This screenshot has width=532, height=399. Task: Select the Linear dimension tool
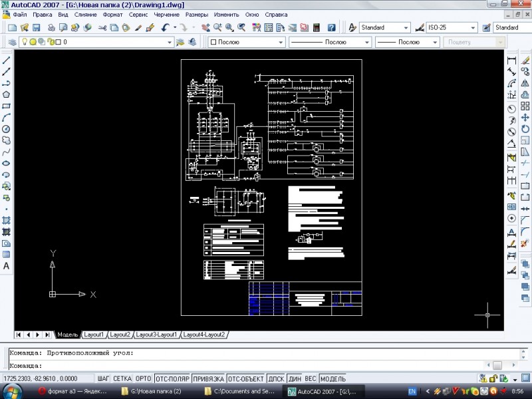511,61
